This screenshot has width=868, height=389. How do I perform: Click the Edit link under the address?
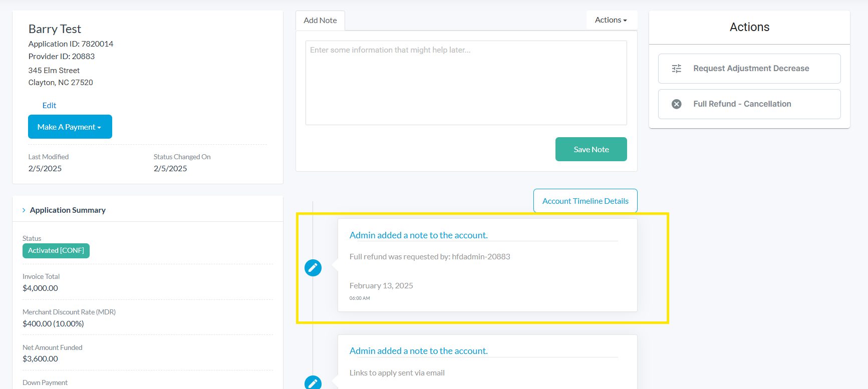(49, 106)
